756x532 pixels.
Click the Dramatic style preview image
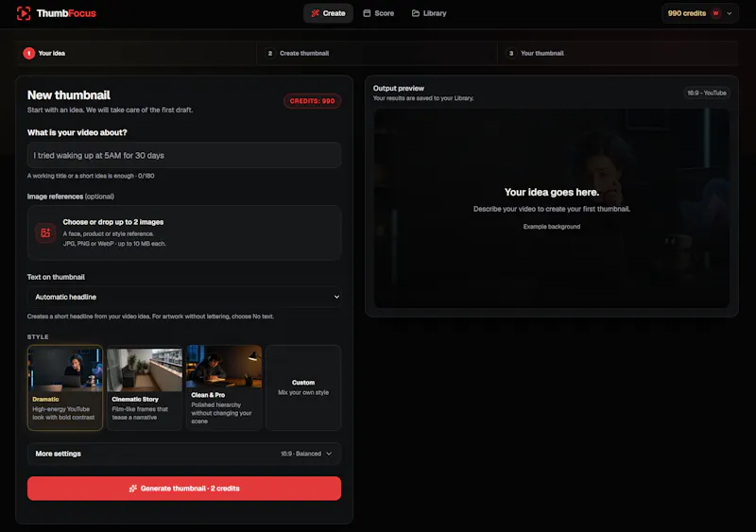coord(65,369)
